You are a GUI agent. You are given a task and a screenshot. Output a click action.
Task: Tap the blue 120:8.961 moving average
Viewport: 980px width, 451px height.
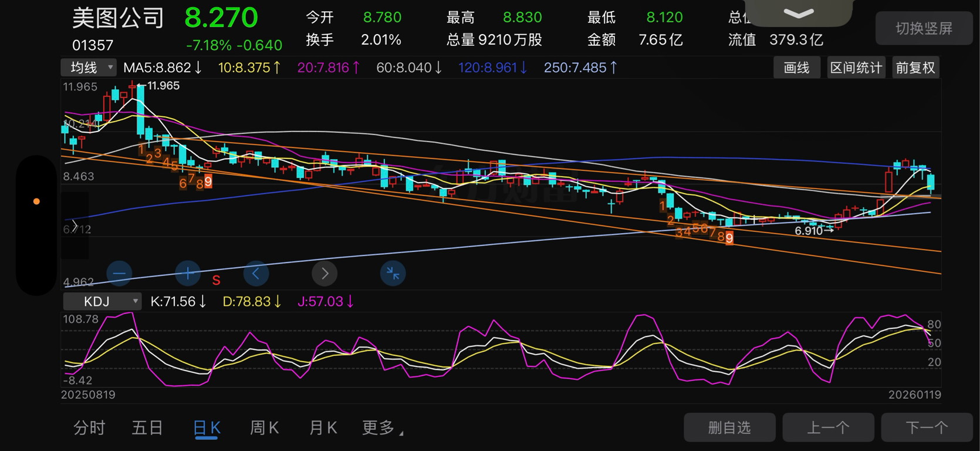493,68
